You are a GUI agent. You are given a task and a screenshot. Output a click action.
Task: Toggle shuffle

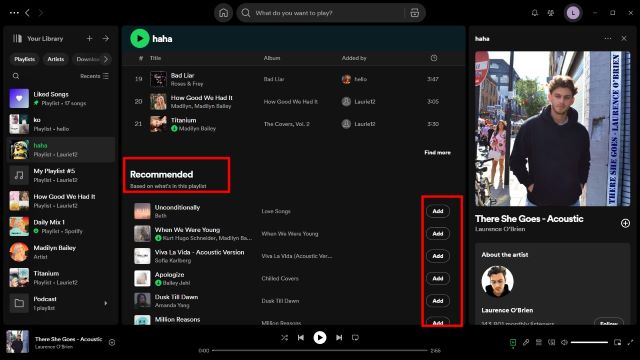[x=284, y=338]
